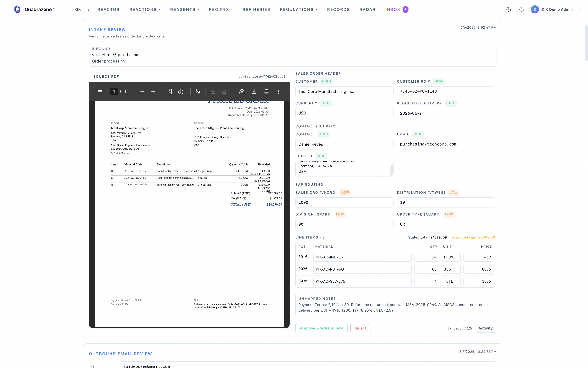
Task: Click the filename po-techcorp-7745-Q2.pdf
Action: coord(262,76)
